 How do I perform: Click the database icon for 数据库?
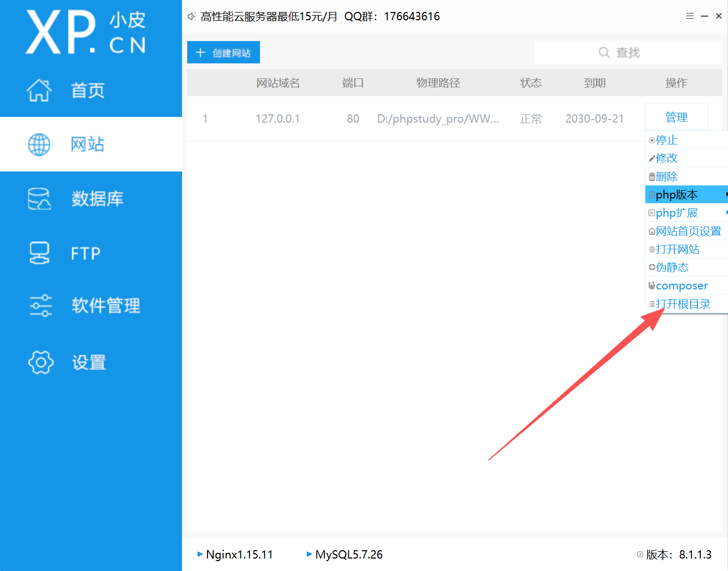tap(40, 198)
